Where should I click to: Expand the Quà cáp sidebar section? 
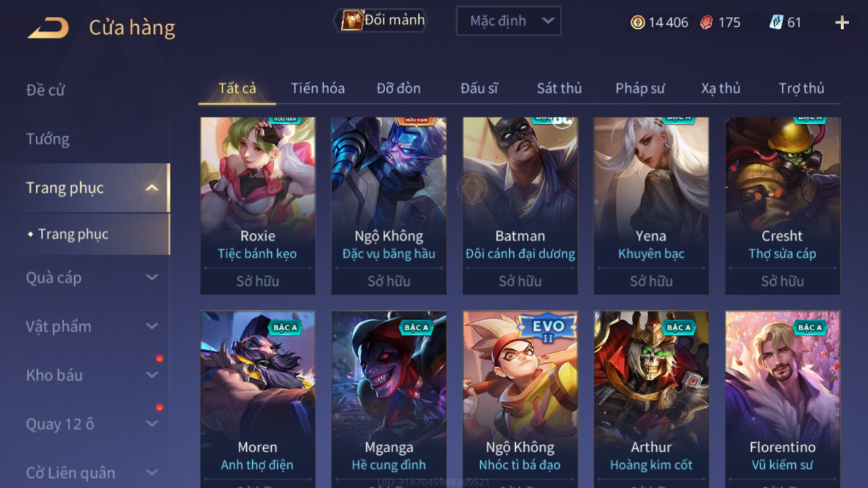click(152, 277)
